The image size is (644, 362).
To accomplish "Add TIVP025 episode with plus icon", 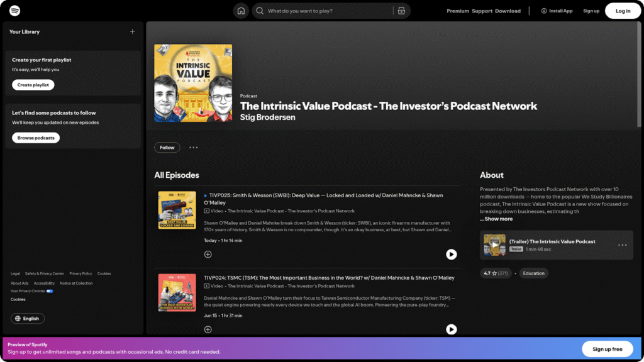I will tap(208, 255).
